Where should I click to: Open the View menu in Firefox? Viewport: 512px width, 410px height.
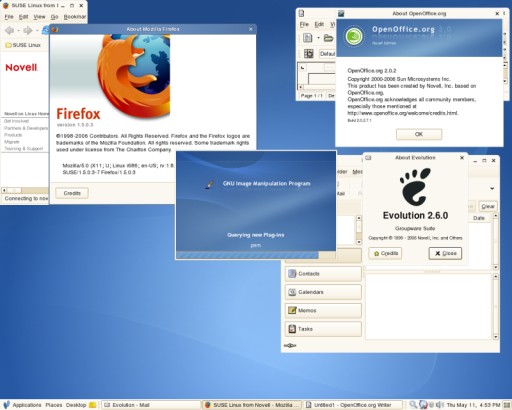click(x=39, y=17)
